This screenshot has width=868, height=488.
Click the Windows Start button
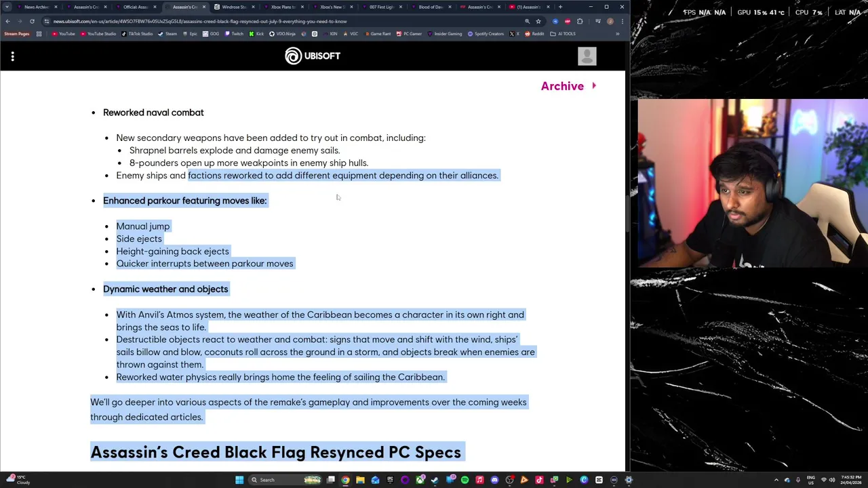click(x=239, y=480)
